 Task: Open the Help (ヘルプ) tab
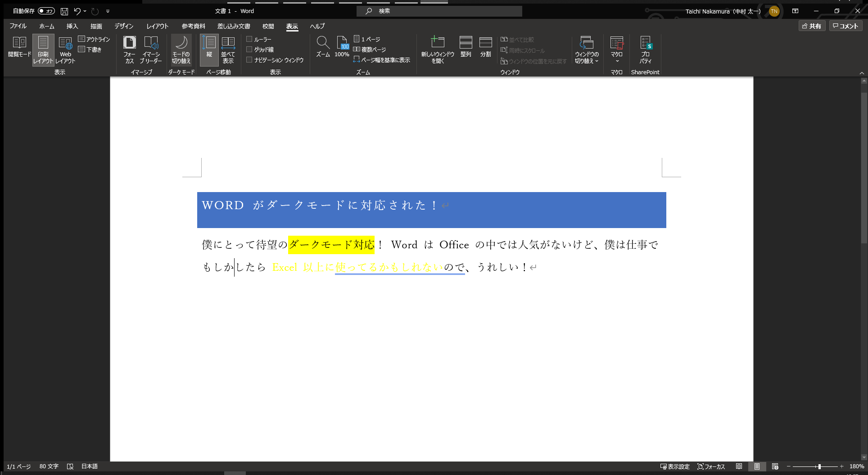[x=317, y=26]
